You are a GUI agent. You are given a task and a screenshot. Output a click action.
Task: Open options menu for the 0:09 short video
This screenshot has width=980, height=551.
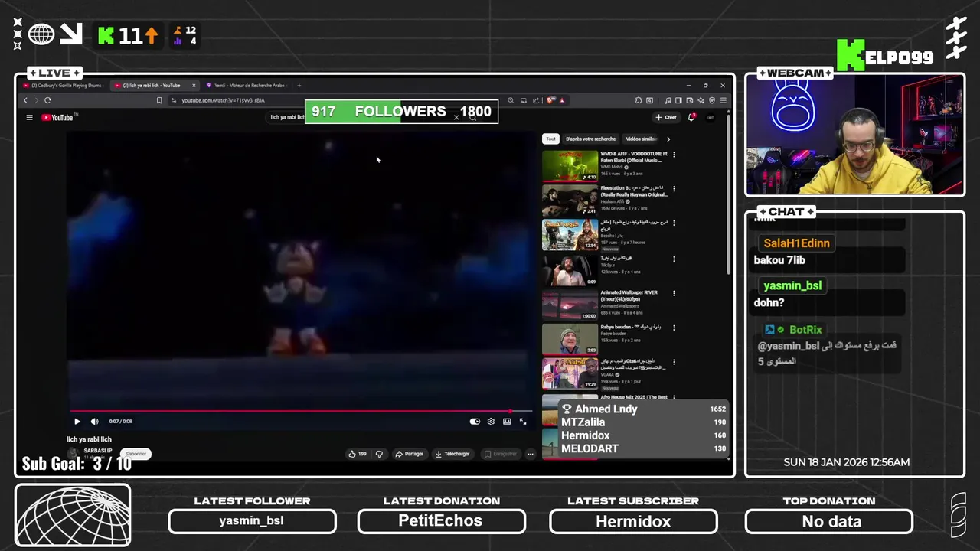click(674, 259)
